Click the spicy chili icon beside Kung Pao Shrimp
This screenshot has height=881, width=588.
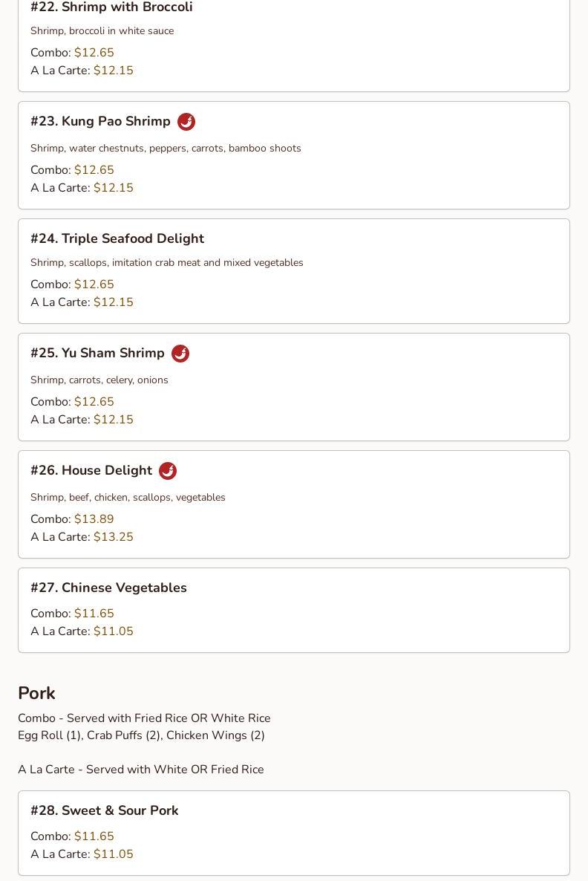[186, 121]
